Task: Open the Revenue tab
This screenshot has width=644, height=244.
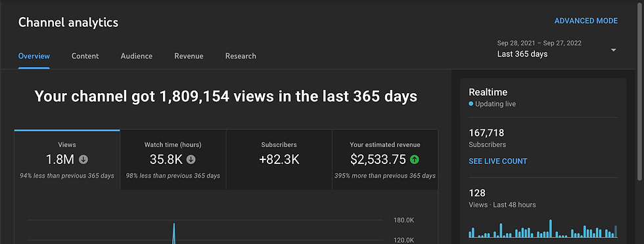Action: tap(189, 56)
